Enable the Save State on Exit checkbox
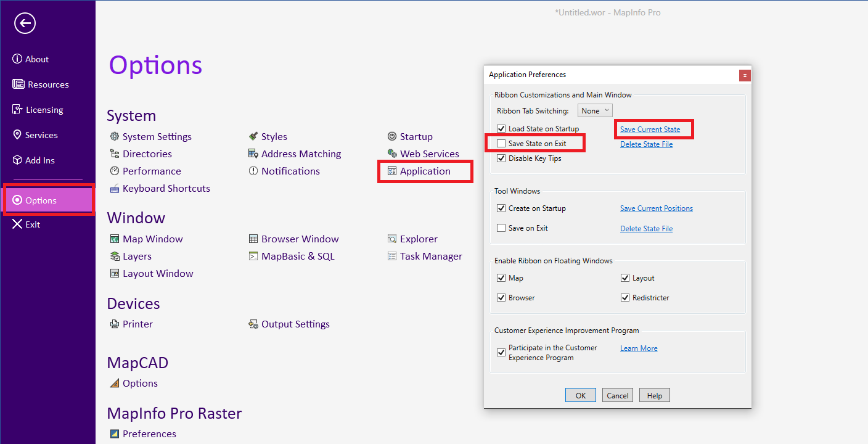 pyautogui.click(x=501, y=144)
